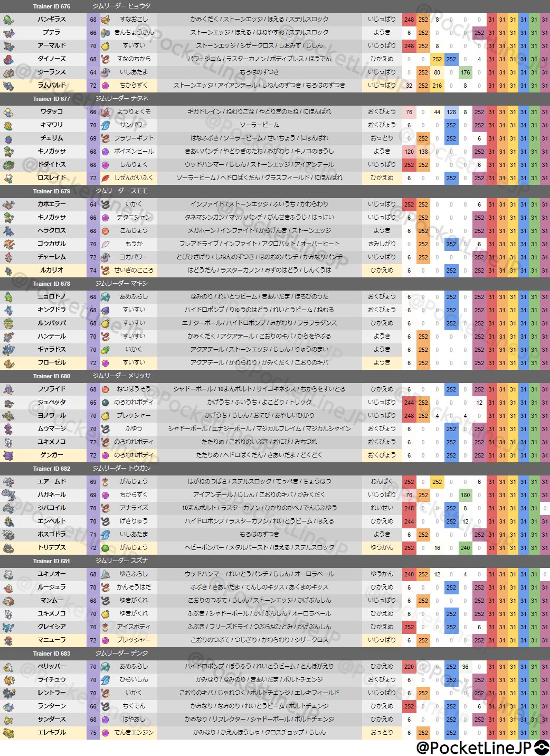Screen dimensions: 550x756
Task: Click the Pokémon name チャーレム
Action: [x=52, y=257]
